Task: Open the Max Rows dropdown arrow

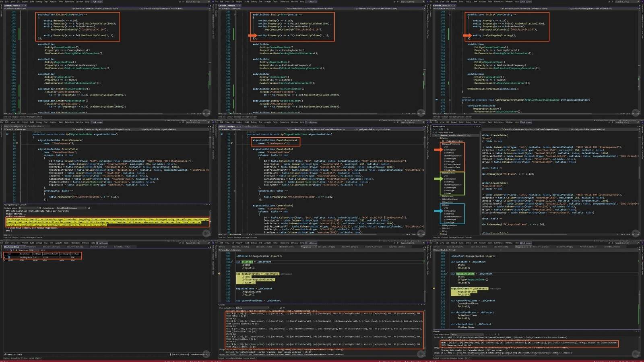Action: pyautogui.click(x=39, y=250)
